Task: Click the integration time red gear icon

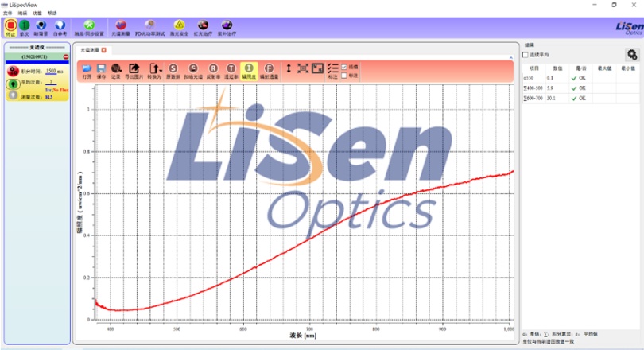Action: [14, 72]
